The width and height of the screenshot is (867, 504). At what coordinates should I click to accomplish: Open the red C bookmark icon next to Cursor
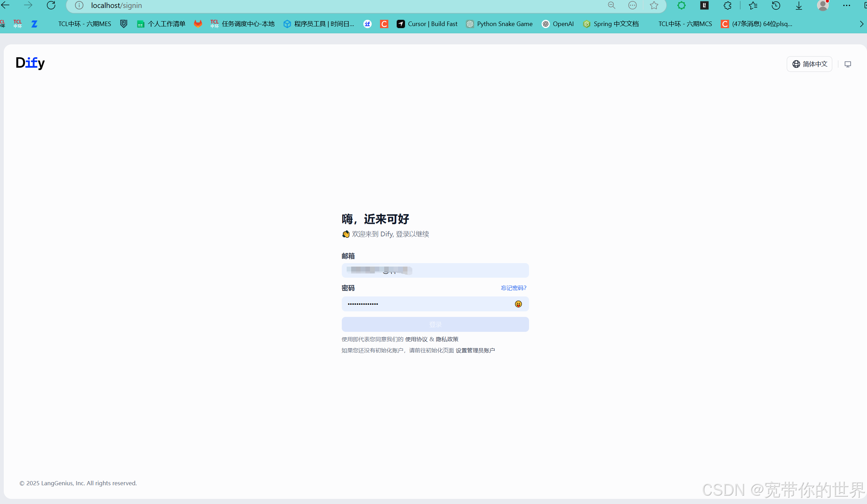pos(384,24)
